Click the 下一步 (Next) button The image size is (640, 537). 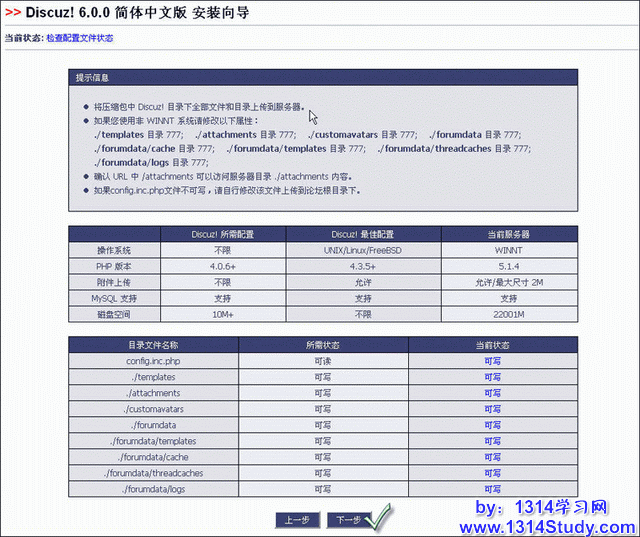(x=346, y=520)
